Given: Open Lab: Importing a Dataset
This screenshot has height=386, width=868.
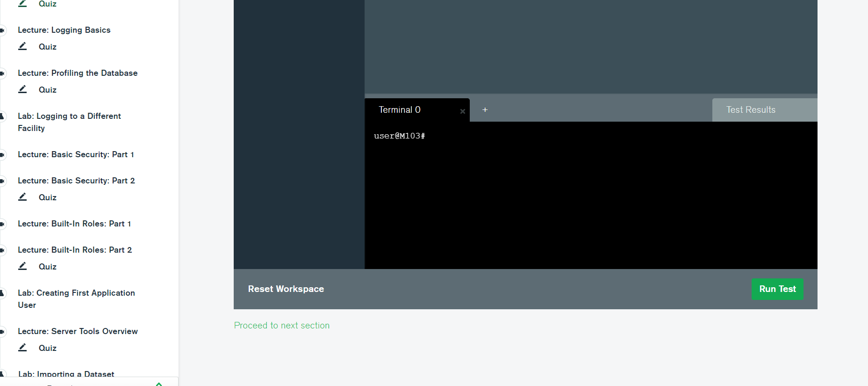Looking at the screenshot, I should (66, 374).
